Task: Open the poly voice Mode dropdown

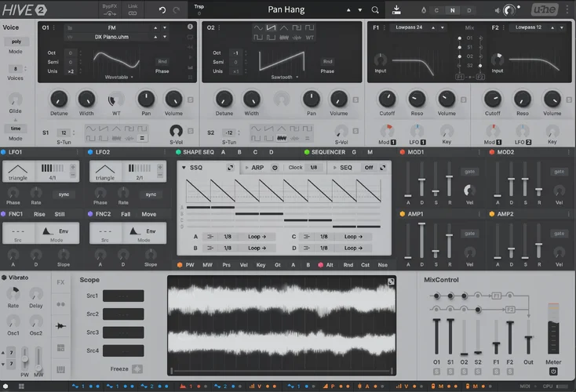Action: (16, 41)
